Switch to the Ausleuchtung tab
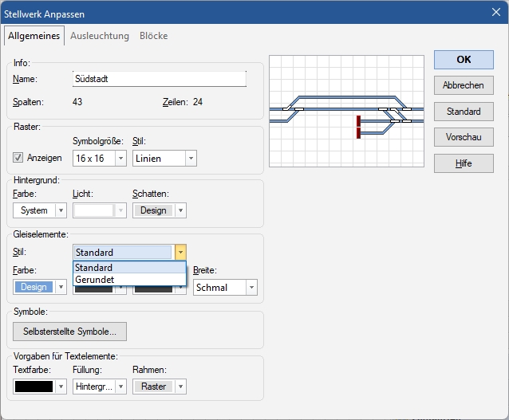 click(x=99, y=36)
